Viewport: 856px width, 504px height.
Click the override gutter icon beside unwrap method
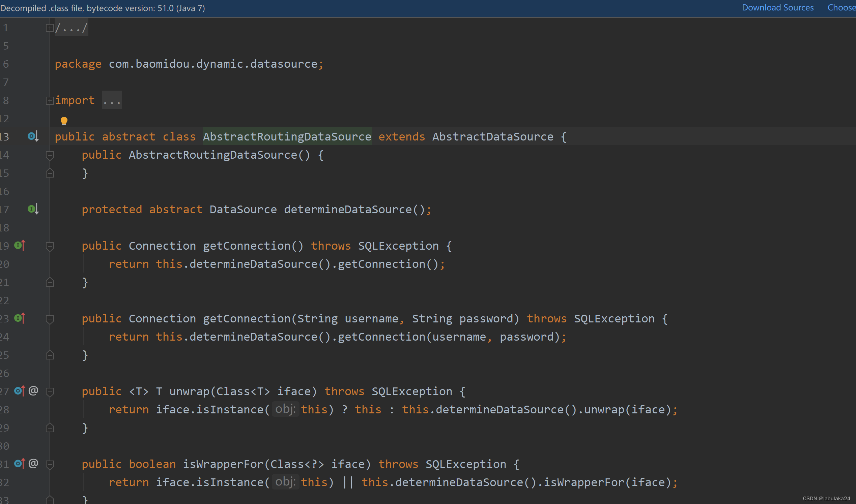click(x=19, y=391)
